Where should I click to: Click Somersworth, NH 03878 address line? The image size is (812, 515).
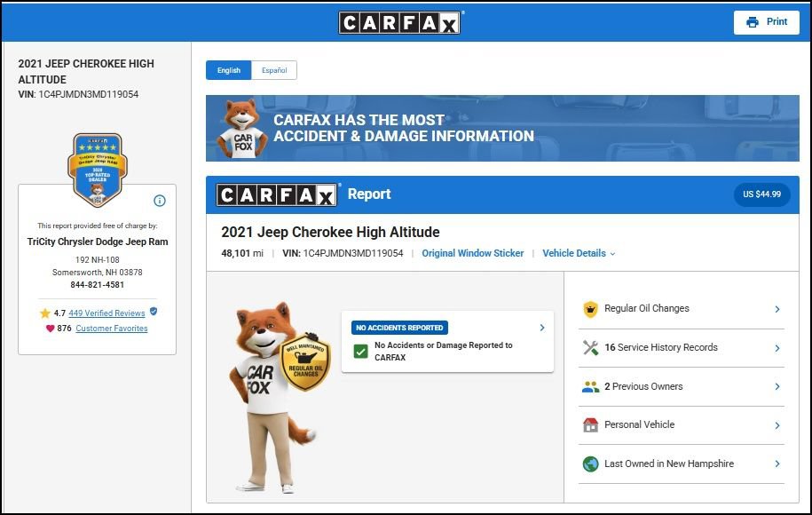[x=98, y=272]
